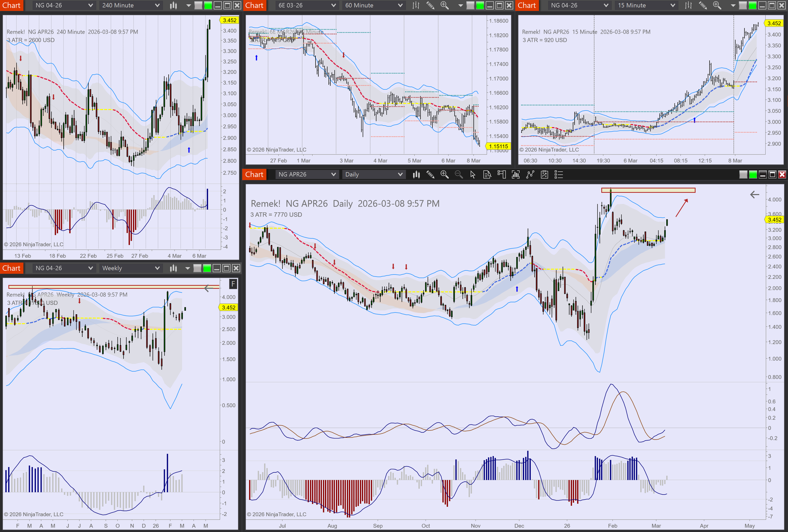
Task: Toggle green link square on Weekly chart
Action: pos(206,268)
